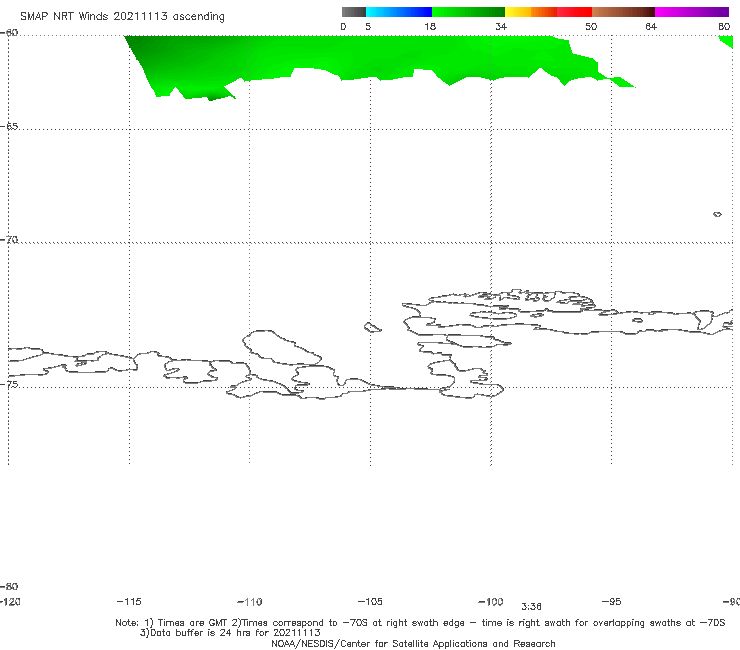Image resolution: width=740 pixels, height=650 pixels.
Task: Click the color bar label '50'
Action: point(591,26)
